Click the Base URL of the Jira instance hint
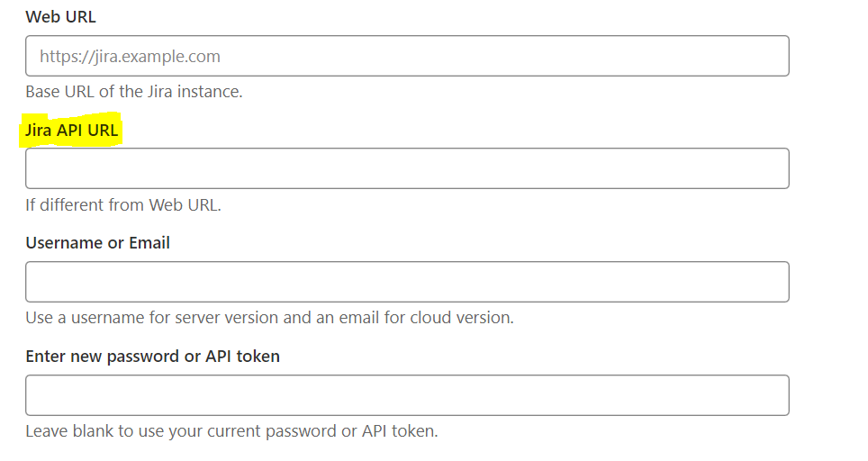 [x=133, y=92]
